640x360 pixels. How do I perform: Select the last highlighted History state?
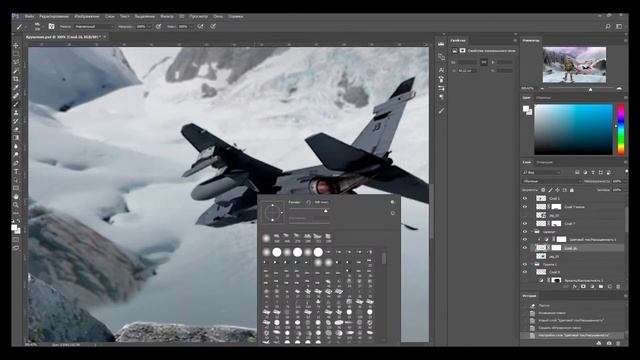point(572,335)
